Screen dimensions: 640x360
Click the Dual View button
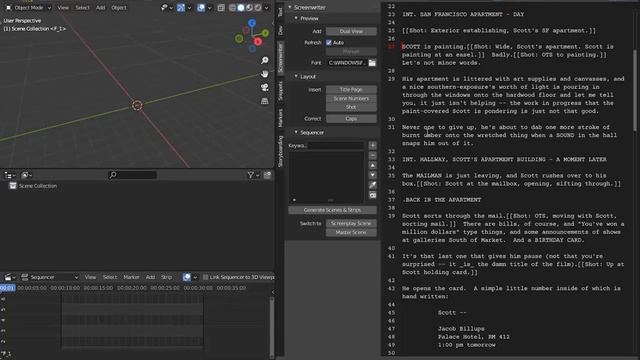pos(351,31)
